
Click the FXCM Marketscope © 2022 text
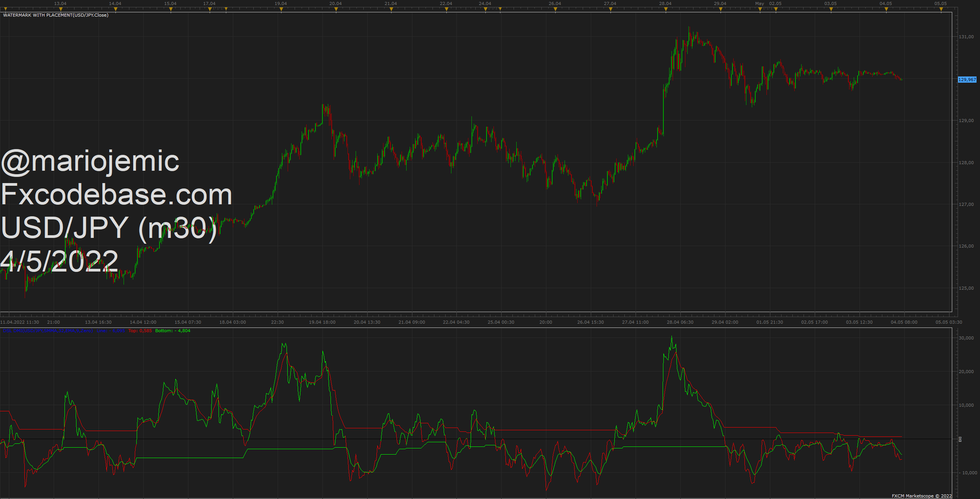922,496
